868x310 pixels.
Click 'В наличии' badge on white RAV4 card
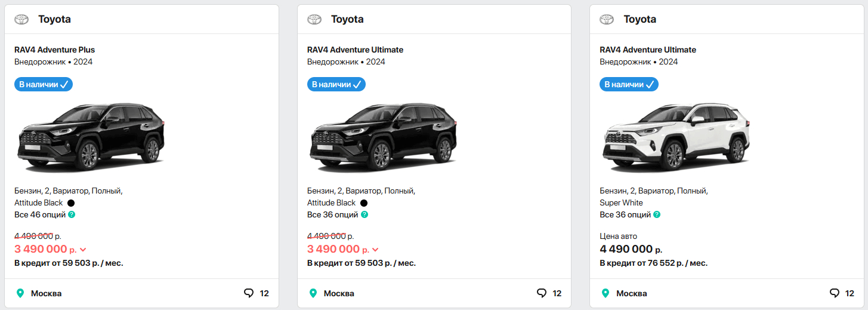[629, 84]
